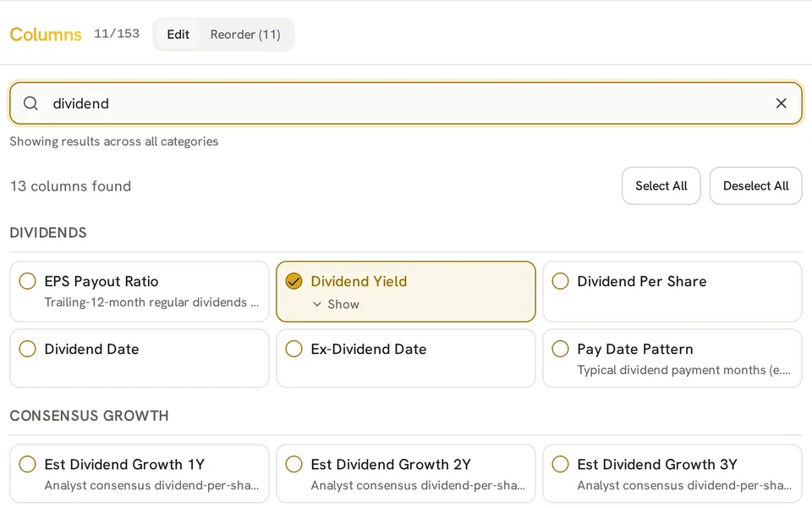Open the Reorder (11) tab
Image resolution: width=812 pixels, height=508 pixels.
(x=245, y=34)
